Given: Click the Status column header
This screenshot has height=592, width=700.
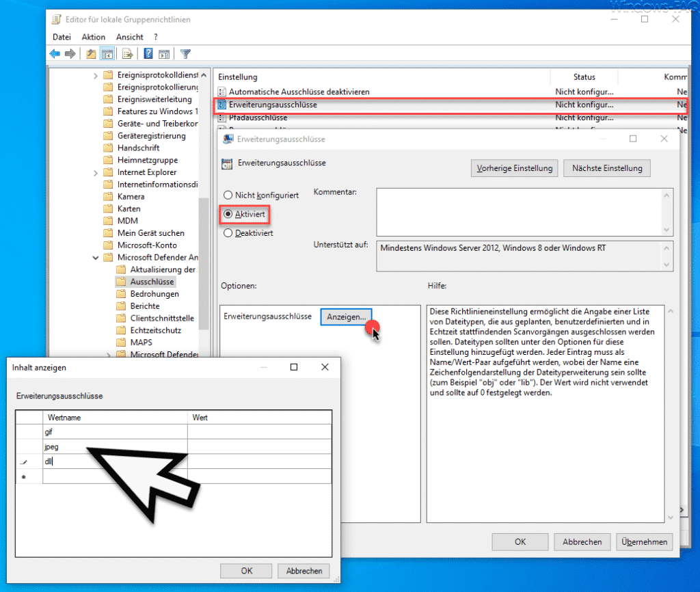Looking at the screenshot, I should pos(584,77).
